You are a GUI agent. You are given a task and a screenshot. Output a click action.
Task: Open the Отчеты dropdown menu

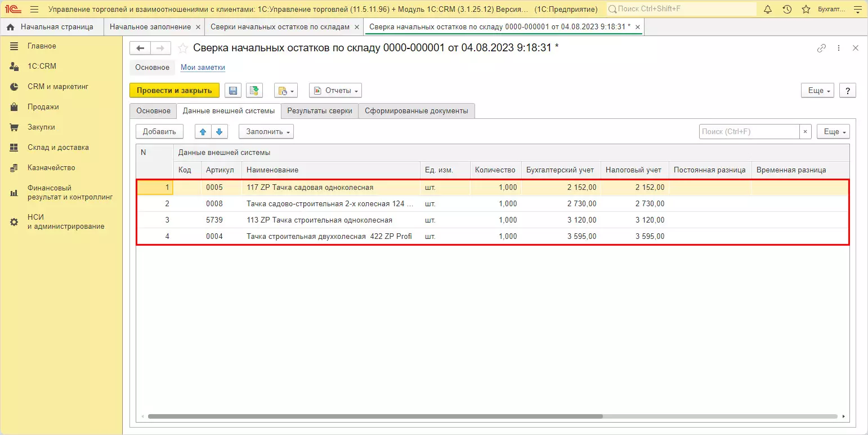335,91
